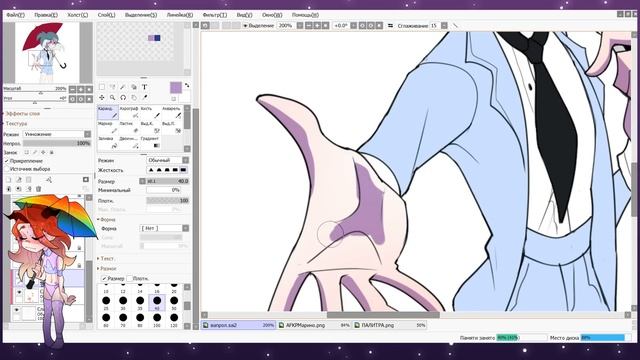This screenshot has width=640, height=360.
Task: Click the navigator thumbnail preview
Action: (x=47, y=52)
